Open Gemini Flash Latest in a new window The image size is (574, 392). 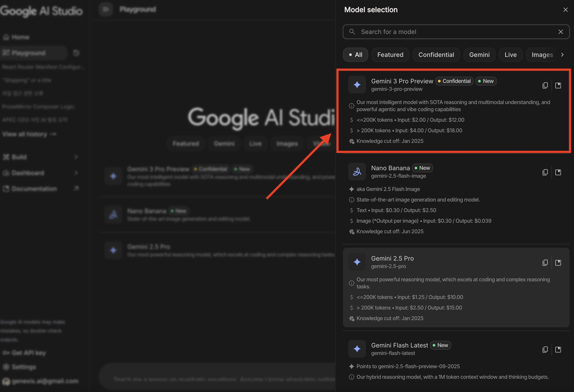[x=558, y=349]
